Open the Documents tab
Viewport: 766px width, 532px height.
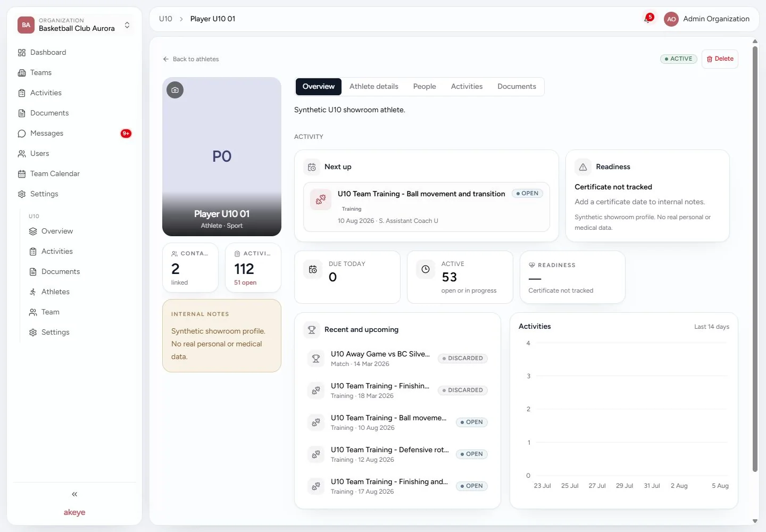517,87
